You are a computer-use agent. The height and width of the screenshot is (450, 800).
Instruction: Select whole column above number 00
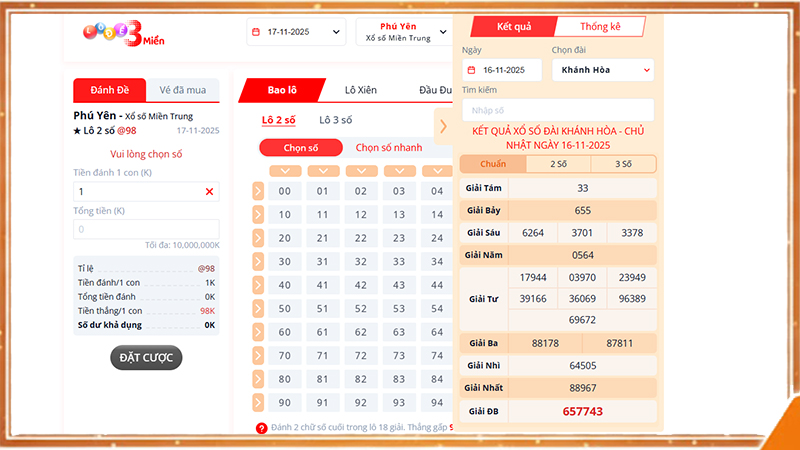point(285,171)
